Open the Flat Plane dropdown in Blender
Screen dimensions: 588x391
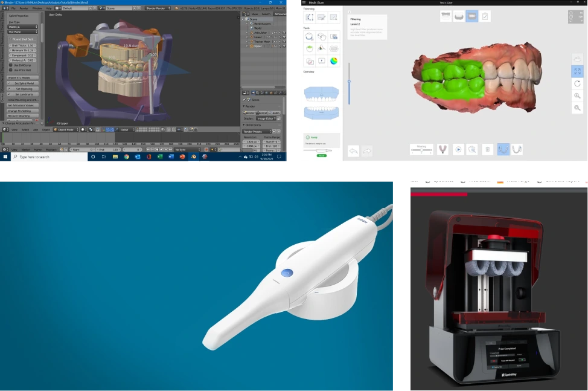click(x=23, y=32)
